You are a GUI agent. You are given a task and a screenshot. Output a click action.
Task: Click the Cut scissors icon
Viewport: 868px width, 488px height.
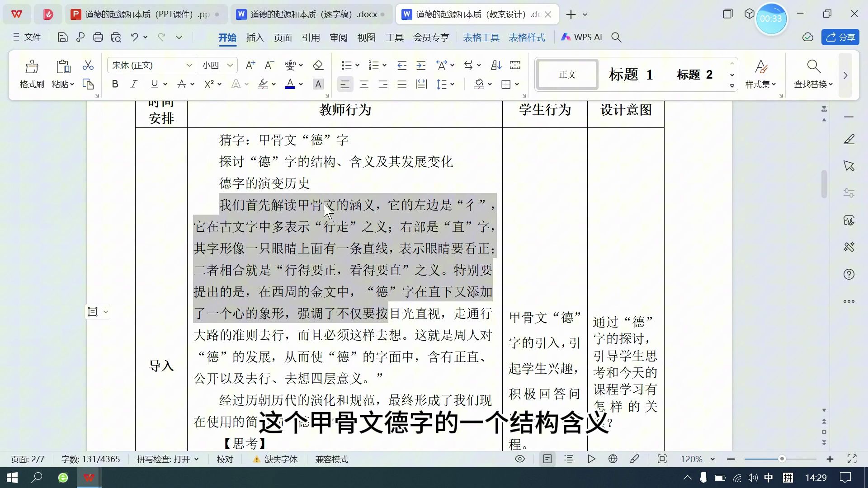(x=88, y=66)
